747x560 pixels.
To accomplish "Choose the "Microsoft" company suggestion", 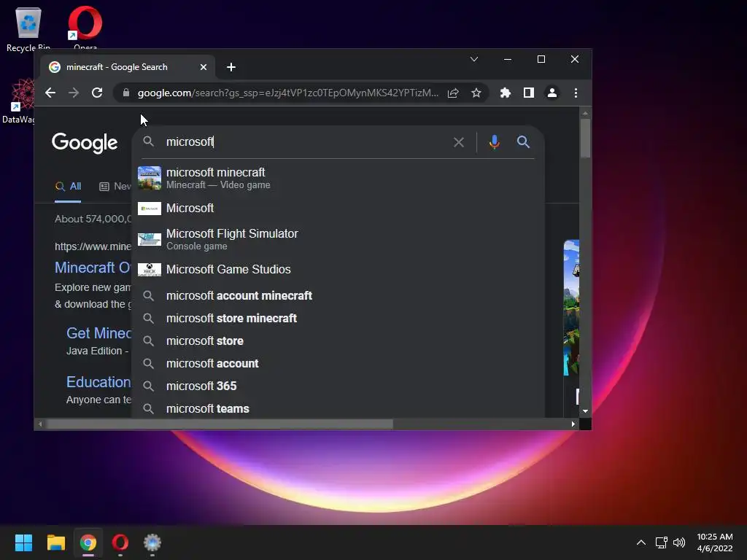I will point(338,208).
